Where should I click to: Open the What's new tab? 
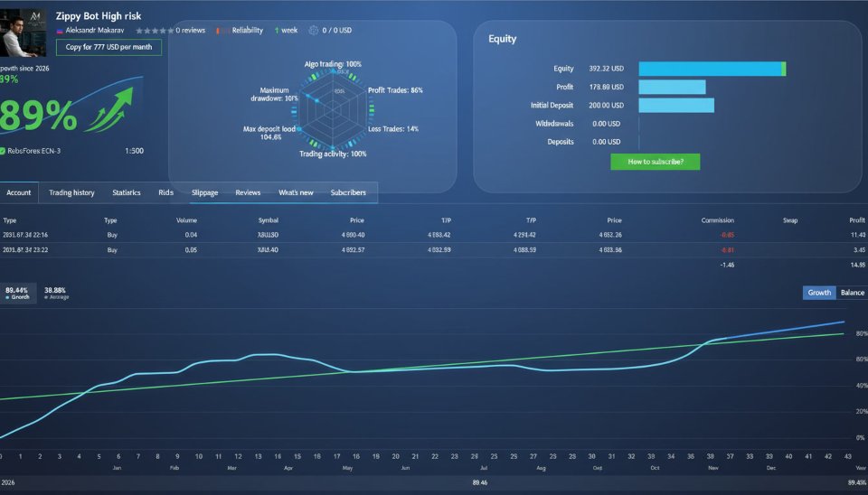[296, 192]
